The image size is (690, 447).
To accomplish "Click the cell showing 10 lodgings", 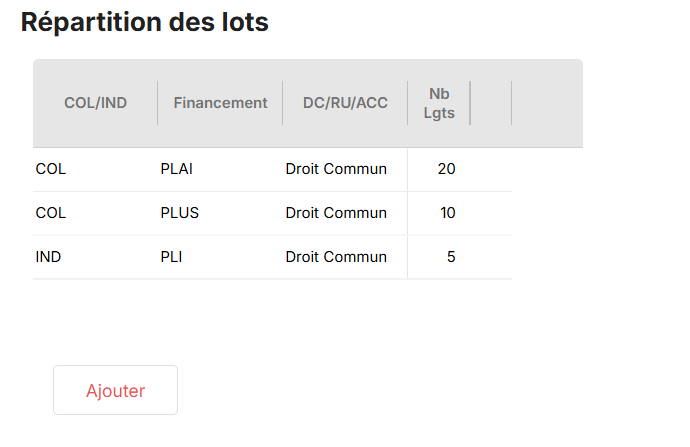I will coord(439,213).
